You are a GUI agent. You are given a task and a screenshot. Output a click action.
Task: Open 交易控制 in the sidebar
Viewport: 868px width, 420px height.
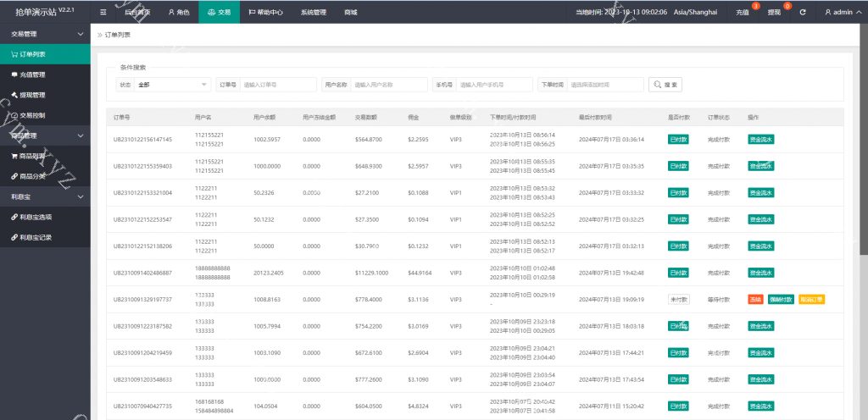tap(45, 115)
